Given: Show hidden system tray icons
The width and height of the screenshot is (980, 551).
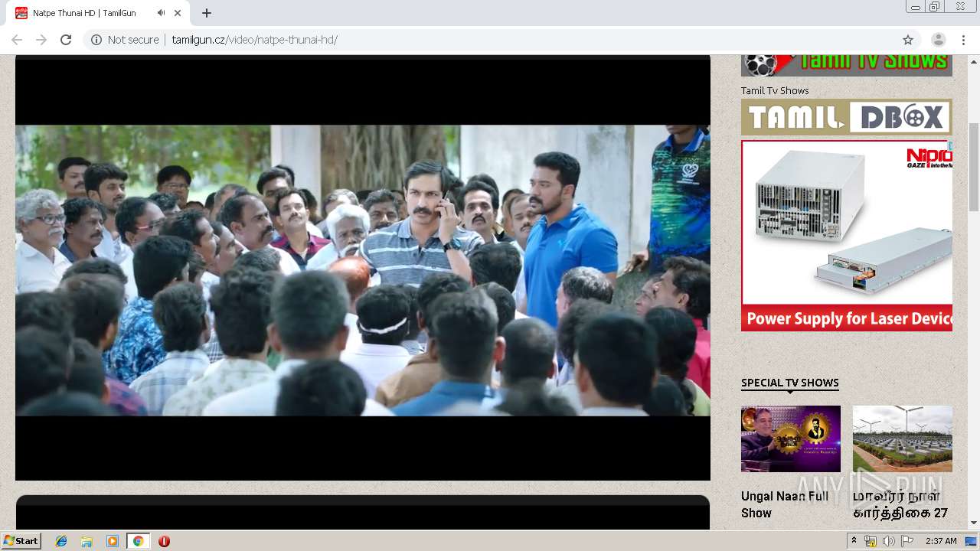Looking at the screenshot, I should [854, 541].
